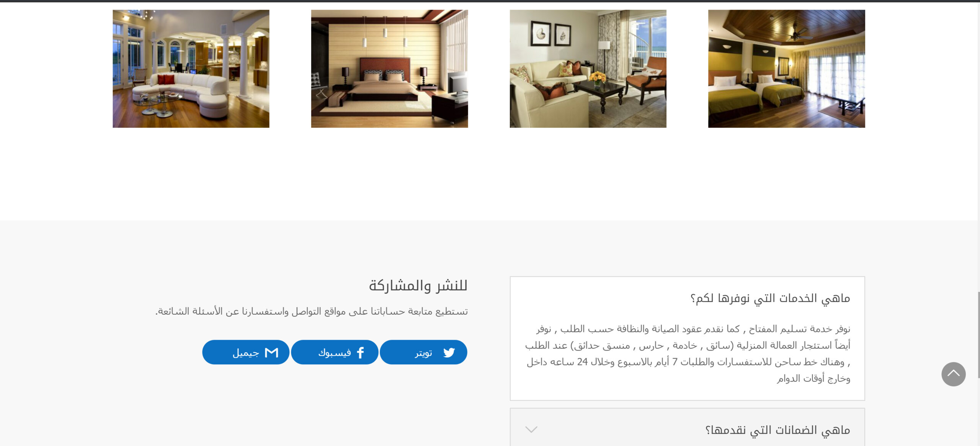Viewport: 980px width, 446px height.
Task: Click the page vertical scrollbar thumb
Action: [x=979, y=335]
